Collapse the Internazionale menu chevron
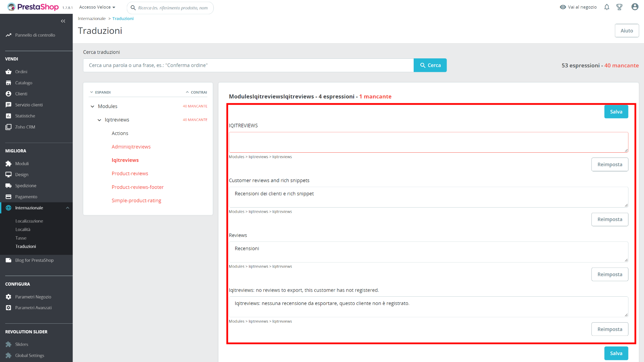Viewport: 644px width, 362px height. pyautogui.click(x=67, y=208)
